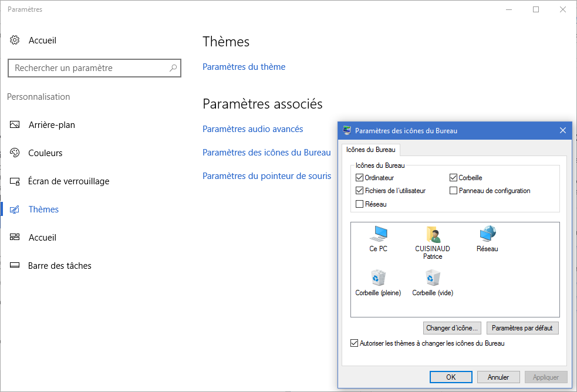The image size is (577, 392).
Task: Select the Réseau icon in preview list
Action: [x=487, y=235]
